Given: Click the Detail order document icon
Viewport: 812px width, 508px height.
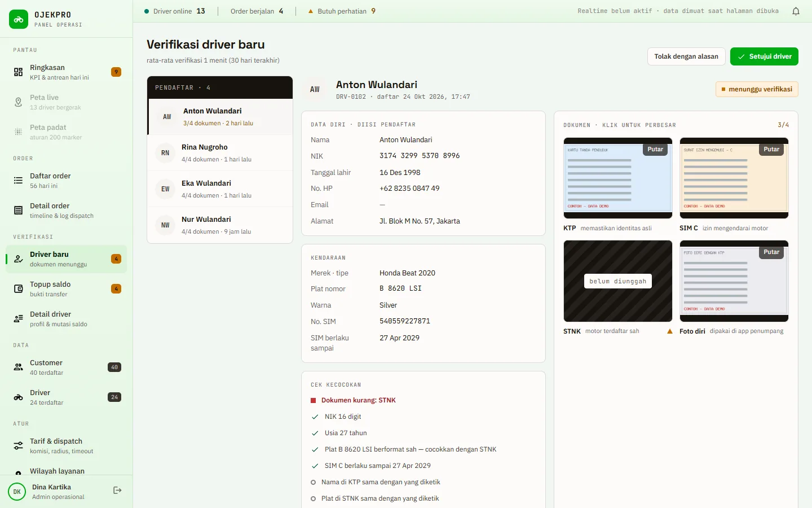Looking at the screenshot, I should (x=19, y=211).
